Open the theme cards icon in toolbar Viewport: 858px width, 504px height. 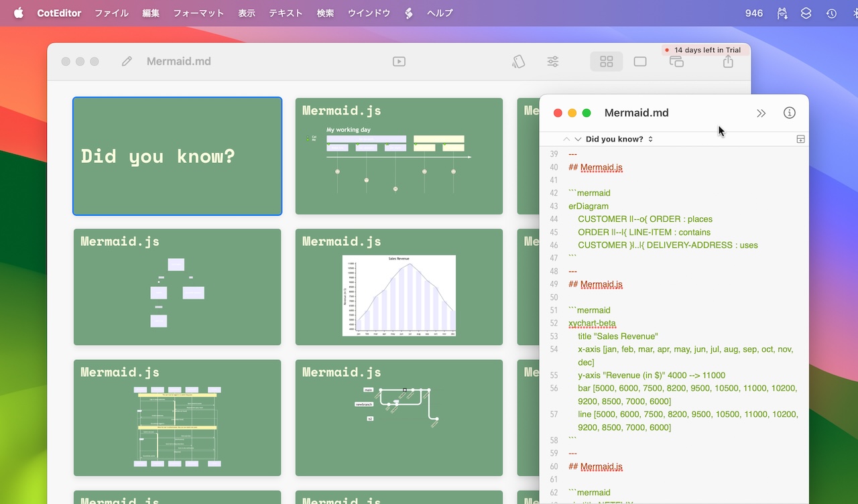click(518, 62)
